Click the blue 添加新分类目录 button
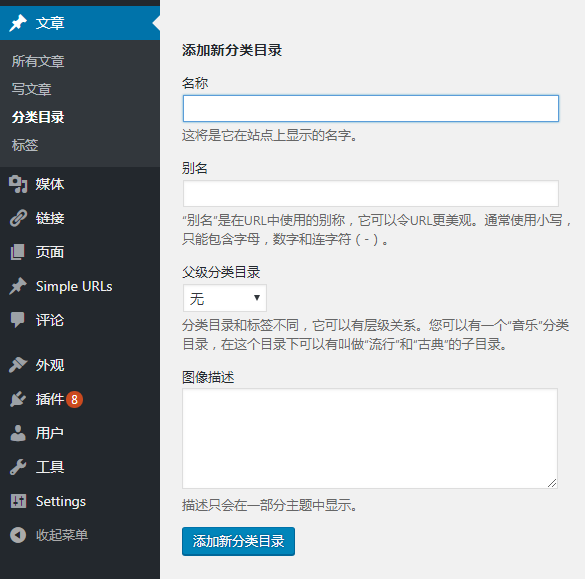 (x=238, y=541)
